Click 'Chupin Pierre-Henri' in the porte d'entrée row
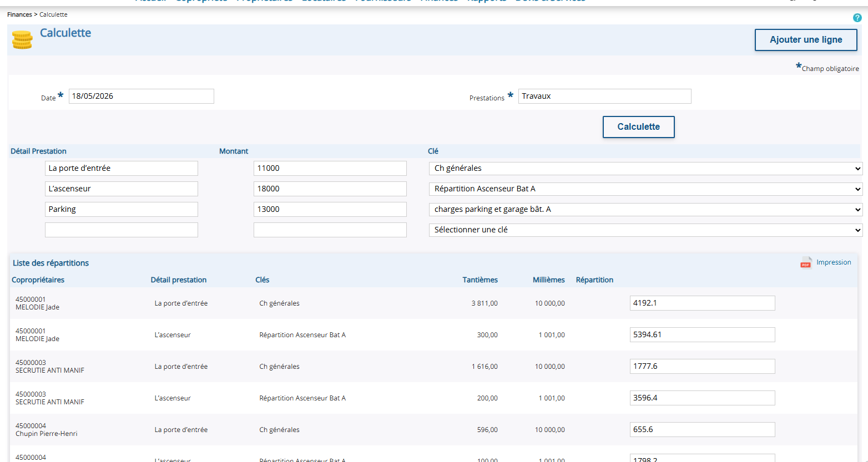 (47, 434)
